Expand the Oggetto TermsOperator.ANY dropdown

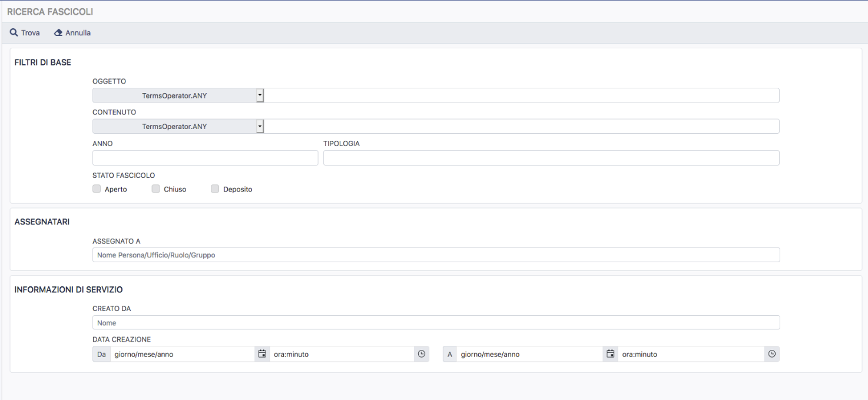(x=178, y=95)
